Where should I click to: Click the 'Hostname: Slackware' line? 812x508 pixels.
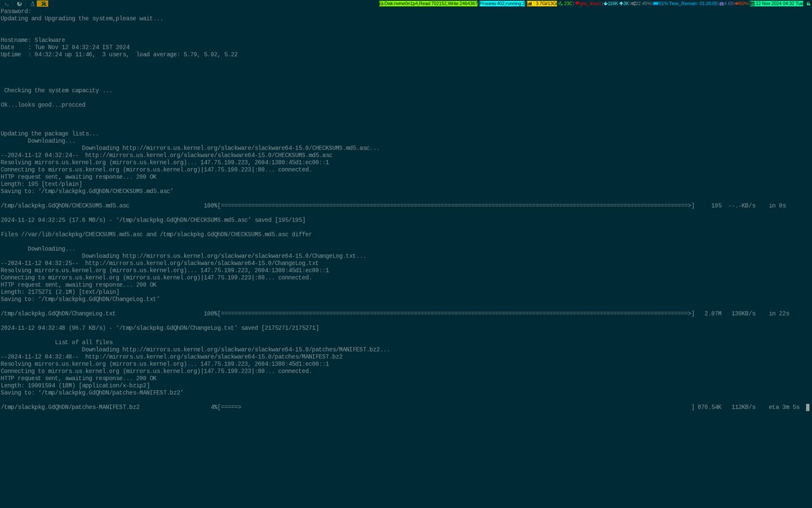pyautogui.click(x=32, y=40)
